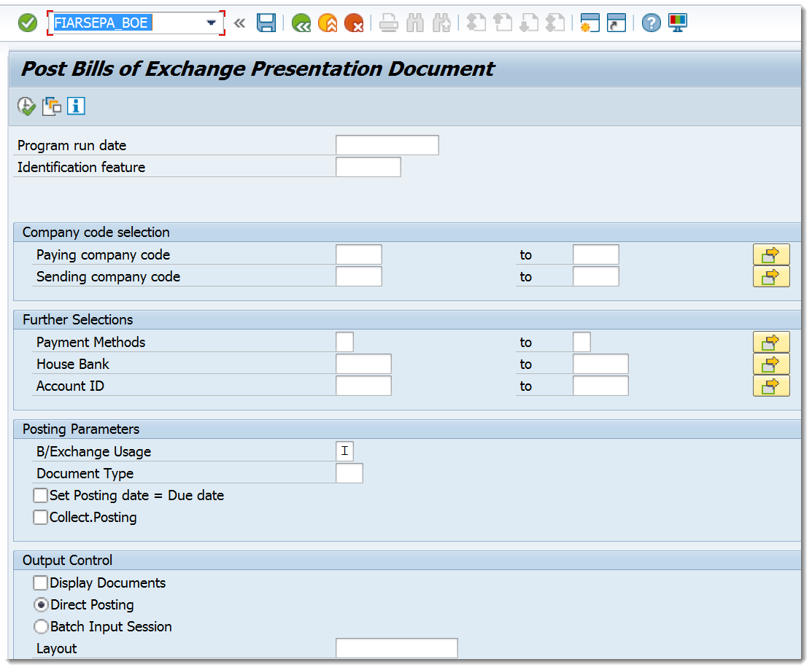This screenshot has width=812, height=670.
Task: Click the Find Next binoculars icon
Action: pos(441,23)
